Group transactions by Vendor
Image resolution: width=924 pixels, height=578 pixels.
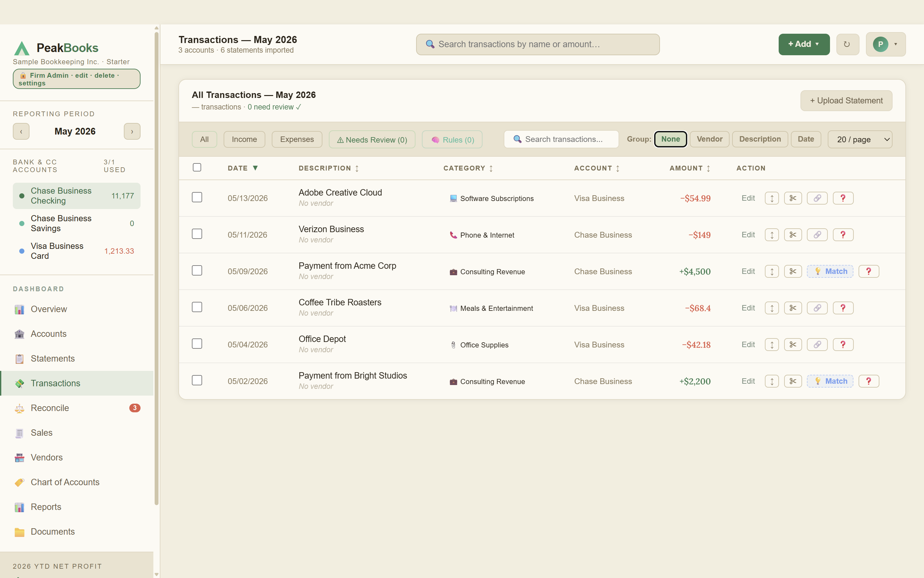pyautogui.click(x=709, y=139)
